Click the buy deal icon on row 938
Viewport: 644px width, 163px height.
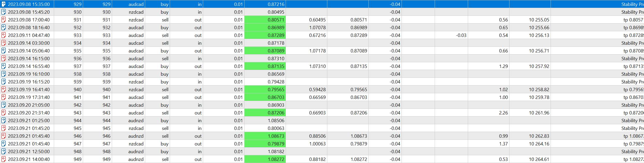click(4, 74)
